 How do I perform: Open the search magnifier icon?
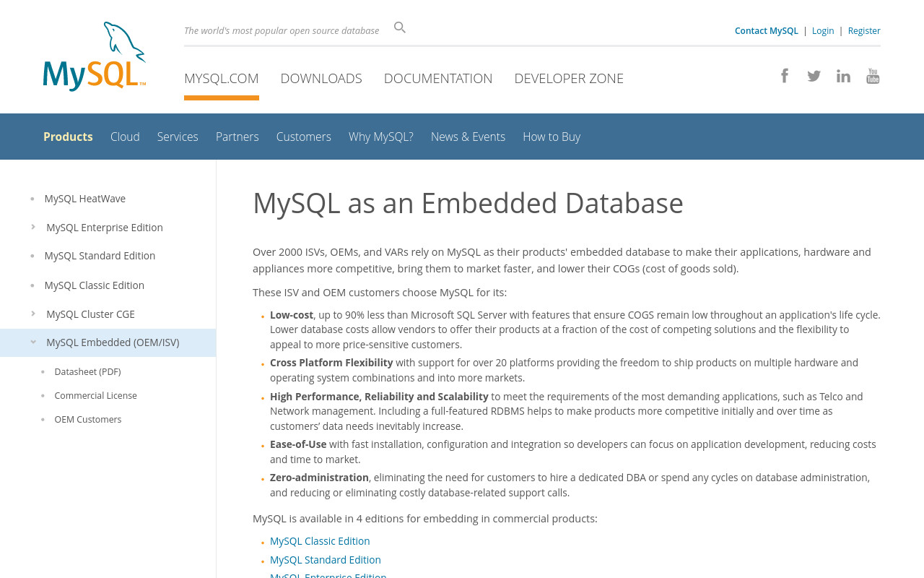tap(400, 27)
